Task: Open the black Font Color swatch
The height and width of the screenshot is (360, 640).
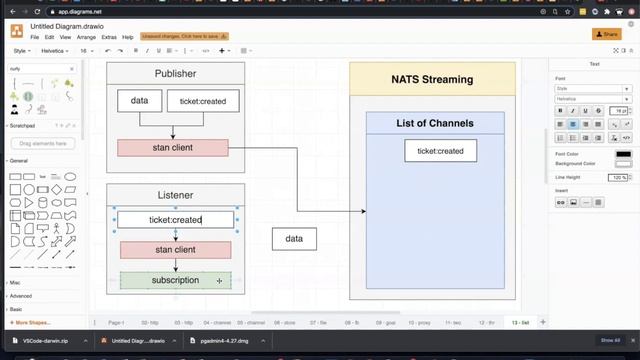Action: 623,154
